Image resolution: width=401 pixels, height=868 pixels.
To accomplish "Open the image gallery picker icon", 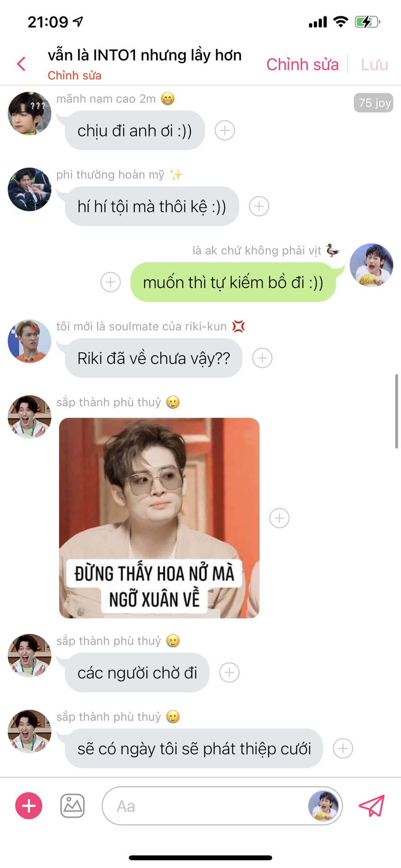I will tap(72, 806).
